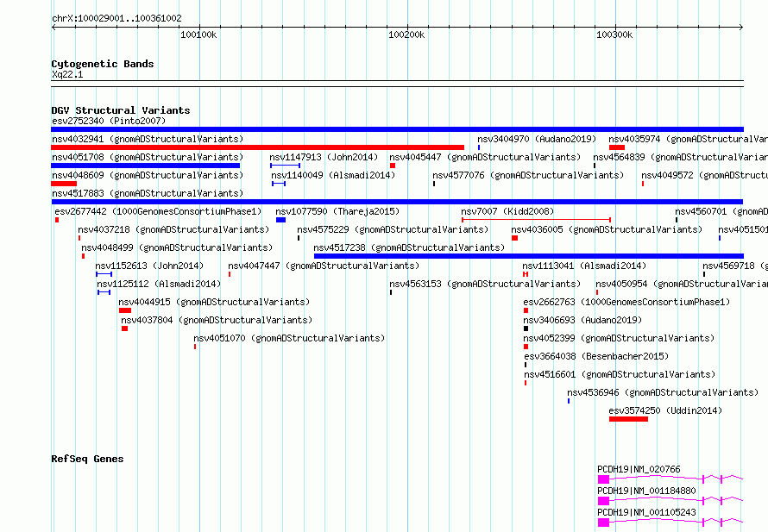Open the nsv3404970 (Audano2019) variant label

(x=537, y=139)
